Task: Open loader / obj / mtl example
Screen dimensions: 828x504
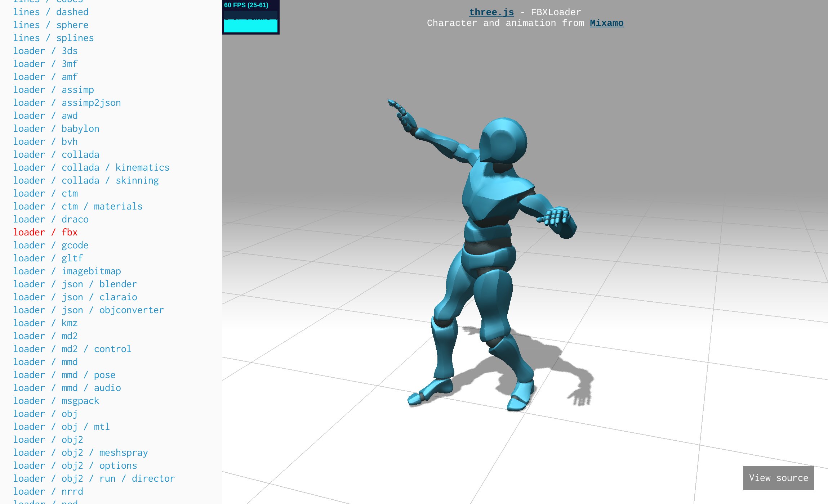Action: click(62, 427)
